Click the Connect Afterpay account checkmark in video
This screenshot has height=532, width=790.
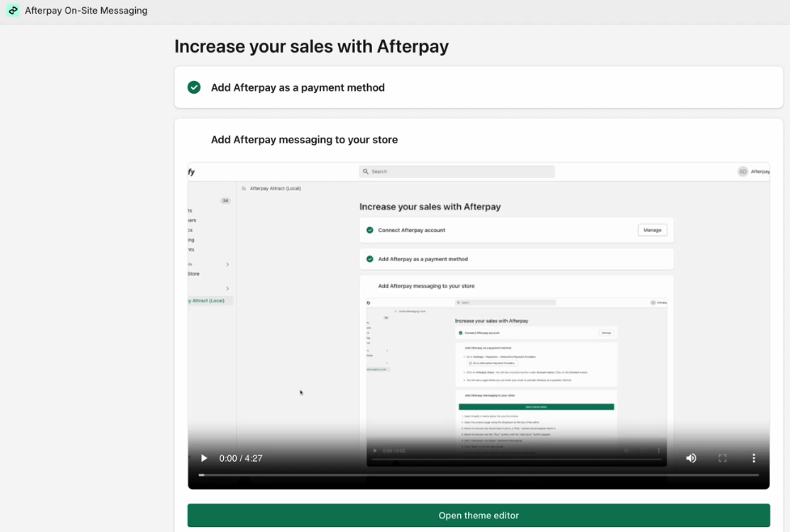(370, 230)
